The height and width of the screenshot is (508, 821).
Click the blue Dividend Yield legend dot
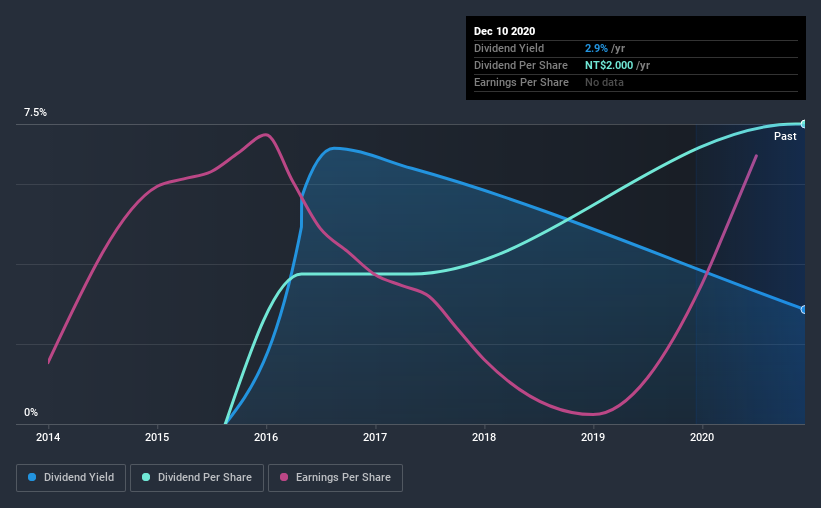(x=32, y=477)
